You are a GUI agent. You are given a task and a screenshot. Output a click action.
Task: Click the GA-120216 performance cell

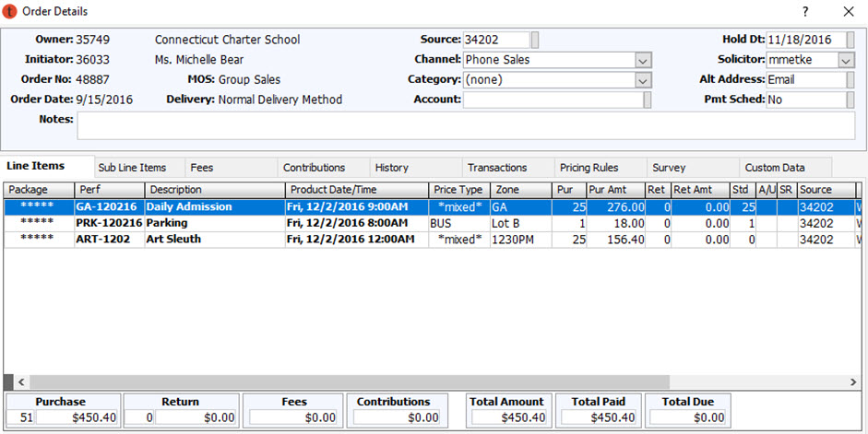[110, 207]
